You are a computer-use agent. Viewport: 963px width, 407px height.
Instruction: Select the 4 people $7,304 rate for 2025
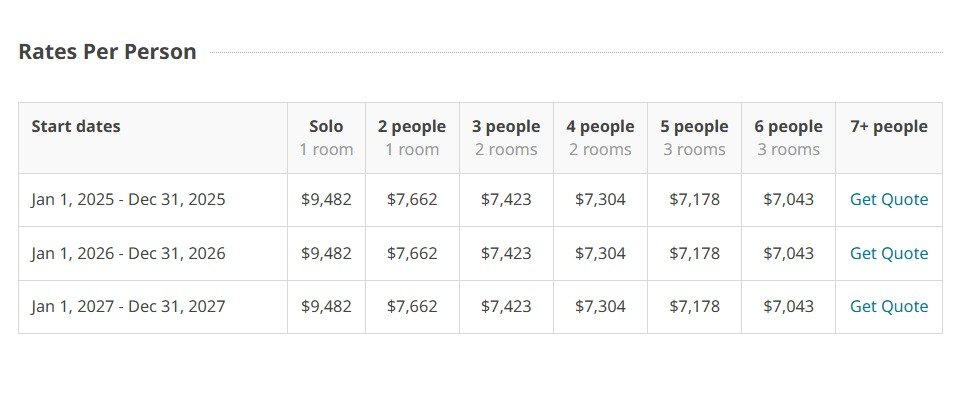pos(600,200)
